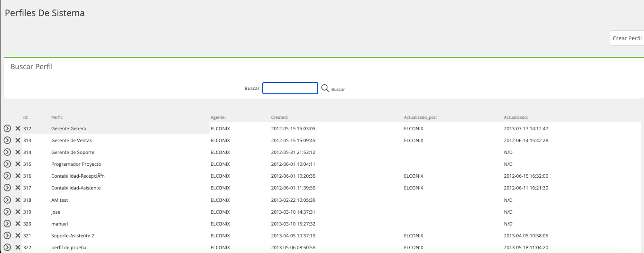Viewport: 644px width, 253px height.
Task: Click created date '2012-05-31 21:53:12'
Action: 293,152
